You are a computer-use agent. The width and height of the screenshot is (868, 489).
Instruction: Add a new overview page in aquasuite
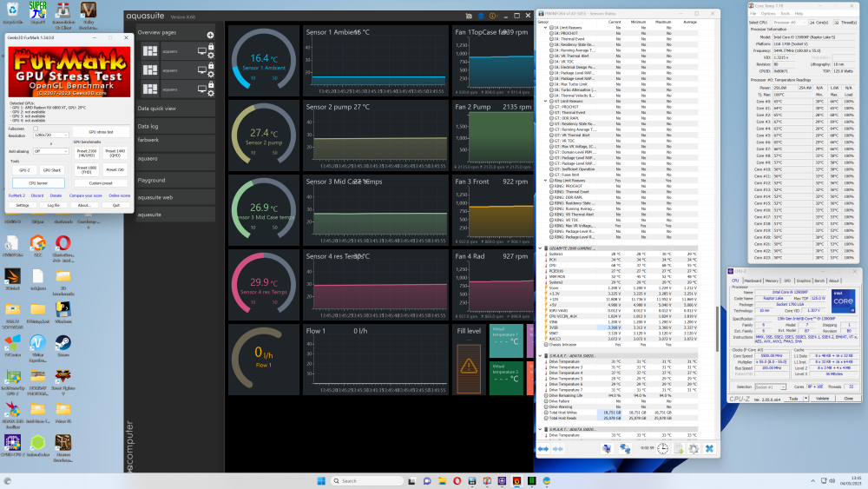point(210,35)
